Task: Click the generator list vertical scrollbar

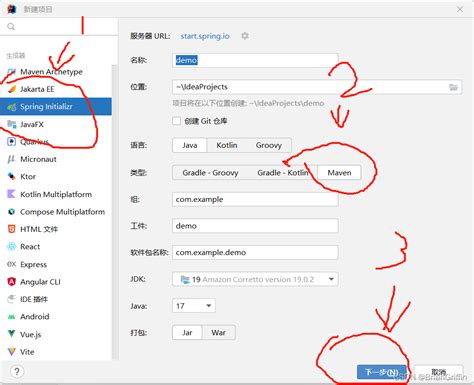Action: (x=115, y=212)
